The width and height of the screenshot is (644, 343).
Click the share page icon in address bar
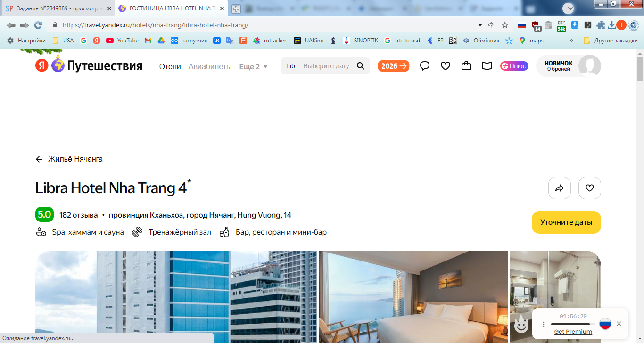coord(490,25)
